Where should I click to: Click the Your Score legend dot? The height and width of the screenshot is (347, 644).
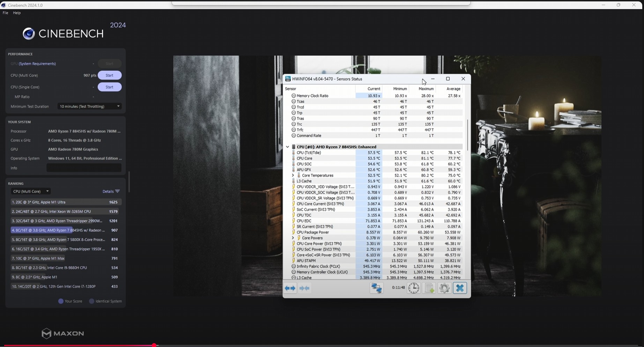click(x=61, y=301)
